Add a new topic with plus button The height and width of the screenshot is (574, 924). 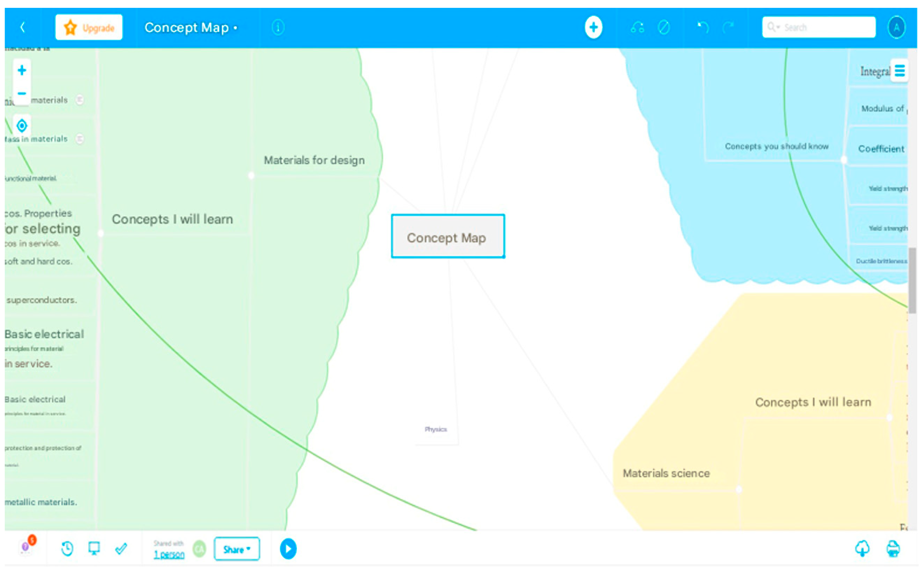(593, 27)
